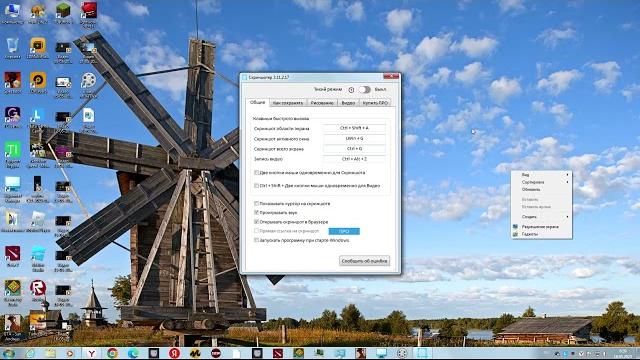Click the full screen hotkey field Ctrl + G
The image size is (640, 360).
[x=354, y=149]
